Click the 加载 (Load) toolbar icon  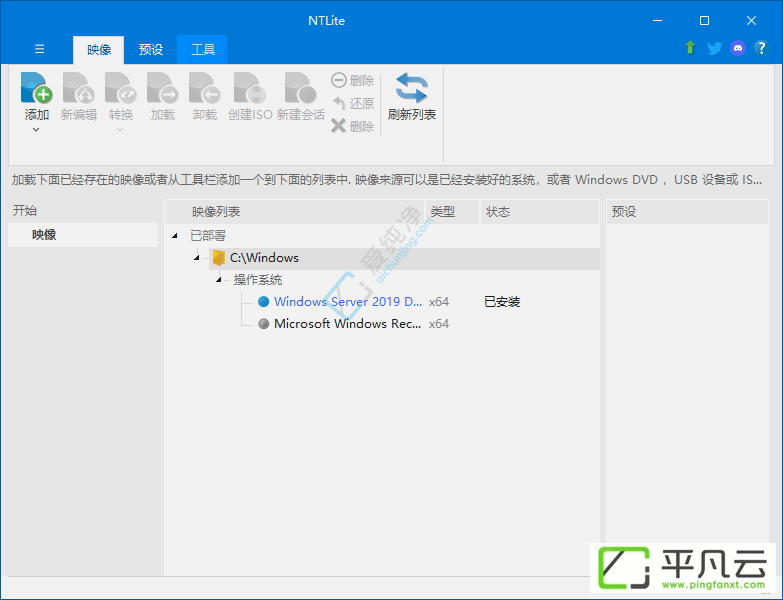162,88
